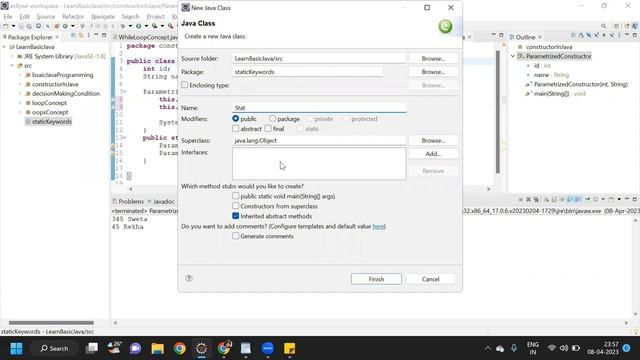640x360 pixels.
Task: Open Google Chrome from the taskbar
Action: (180, 349)
